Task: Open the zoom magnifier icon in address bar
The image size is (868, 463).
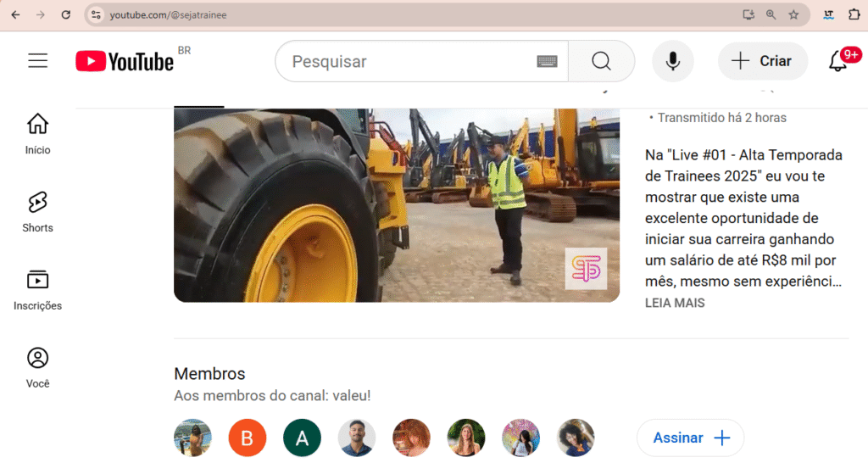Action: pos(771,15)
